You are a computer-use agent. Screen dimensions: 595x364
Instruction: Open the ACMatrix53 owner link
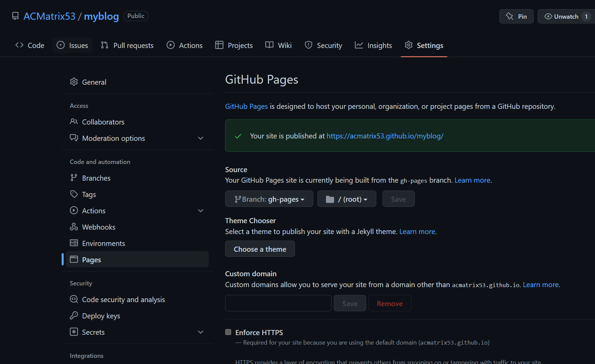point(49,16)
